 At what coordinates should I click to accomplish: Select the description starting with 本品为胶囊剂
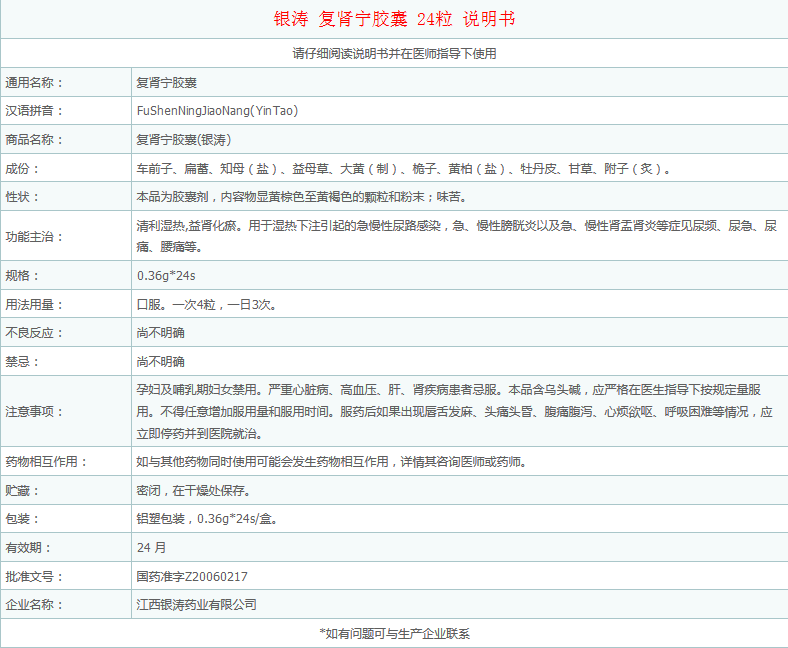tap(302, 197)
